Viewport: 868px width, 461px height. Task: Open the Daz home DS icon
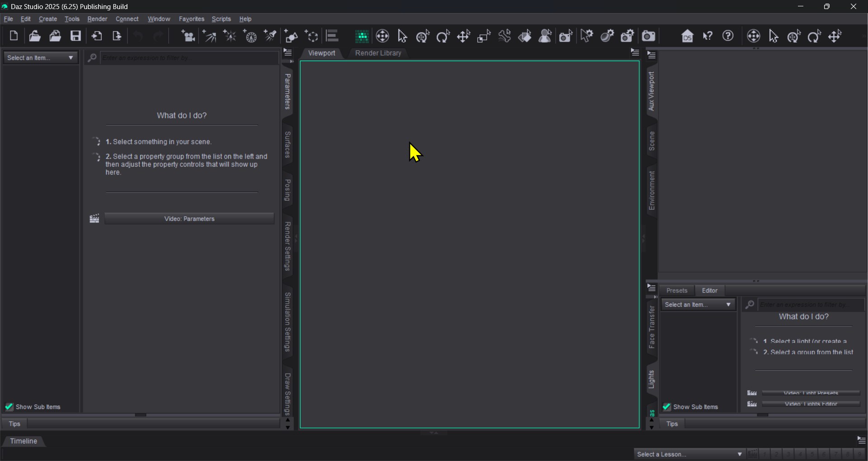pyautogui.click(x=687, y=36)
